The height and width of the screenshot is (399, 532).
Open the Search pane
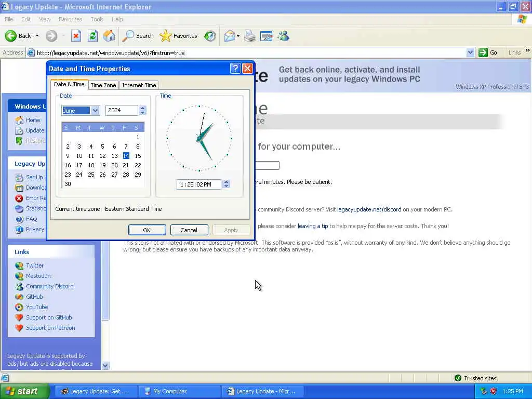coord(138,36)
